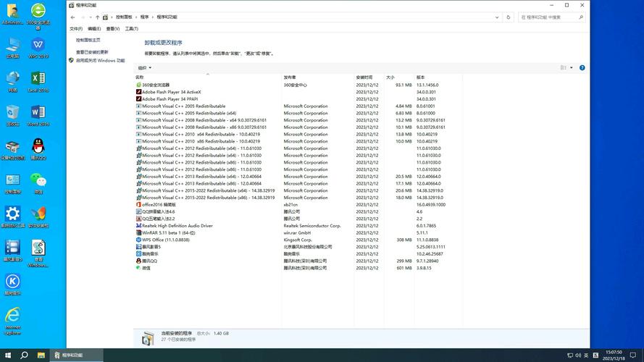Select office2016 program row icon
Screen dimensions: 644x362
click(x=138, y=204)
